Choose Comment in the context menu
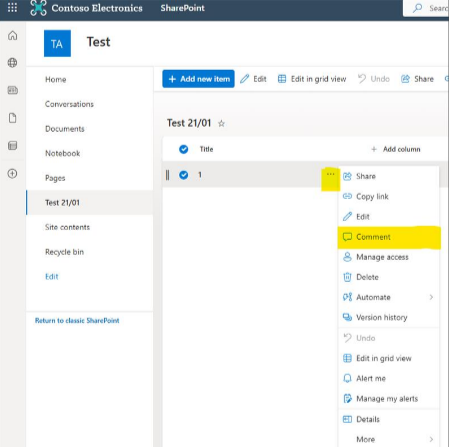Image resolution: width=449 pixels, height=447 pixels. 389,237
